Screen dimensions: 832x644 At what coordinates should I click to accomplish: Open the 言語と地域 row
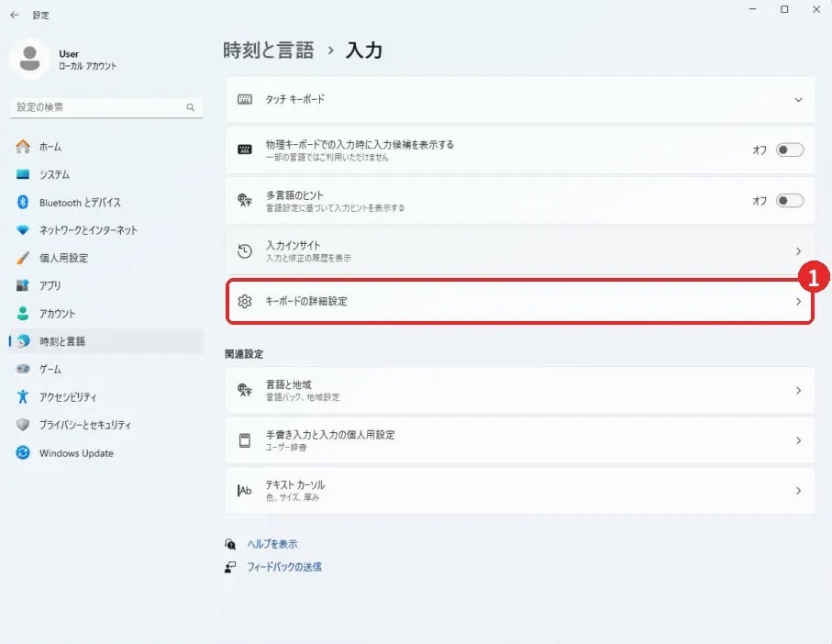[x=519, y=390]
